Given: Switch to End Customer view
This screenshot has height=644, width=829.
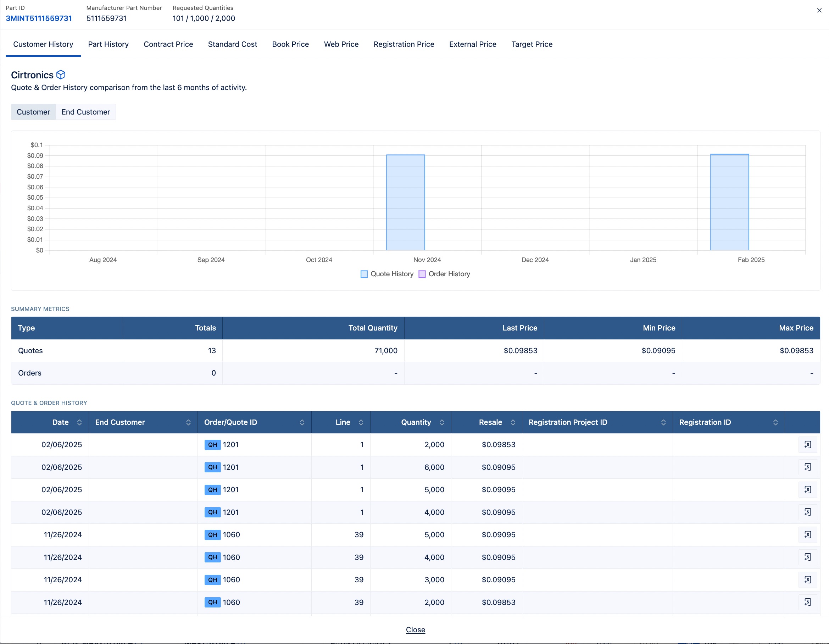Looking at the screenshot, I should point(86,112).
